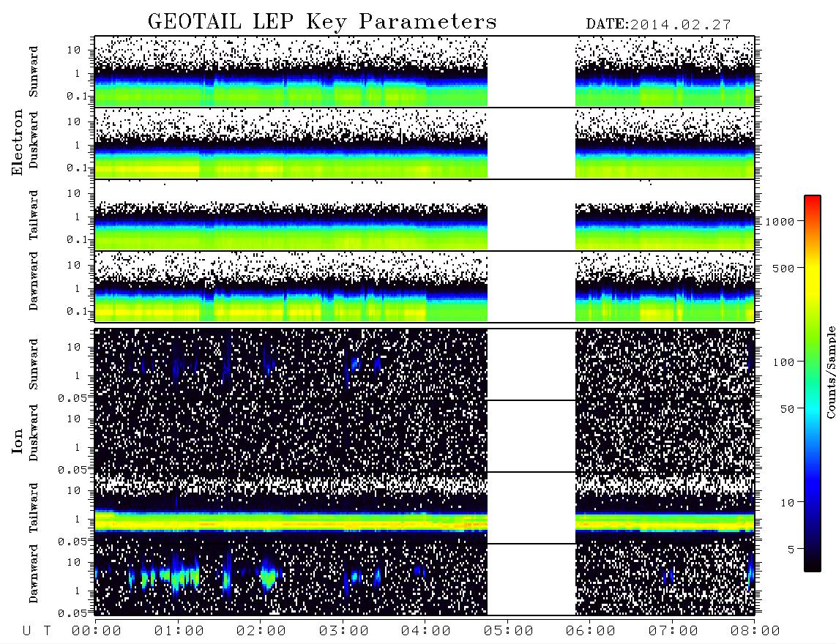Click the "06:00" time tick label

[x=591, y=631]
